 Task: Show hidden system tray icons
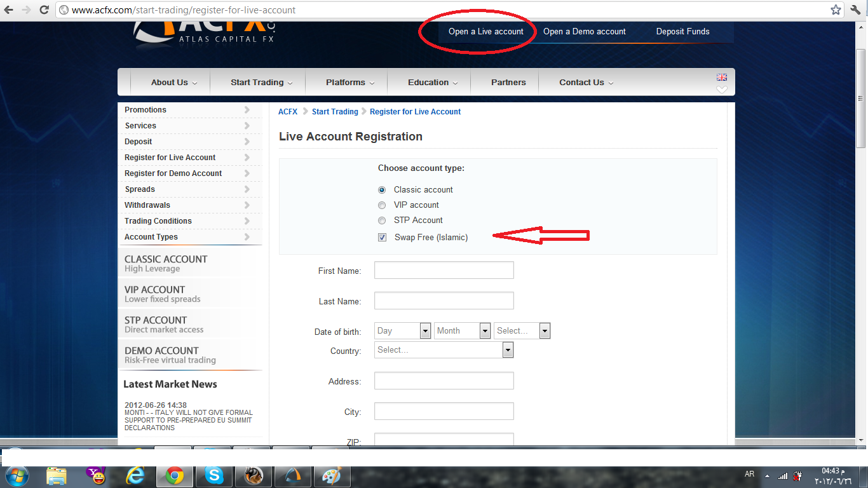[x=767, y=475]
